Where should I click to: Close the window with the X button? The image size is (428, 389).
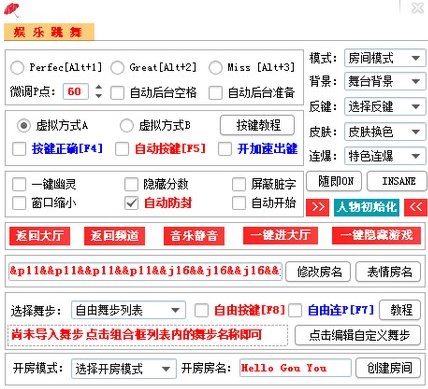[417, 8]
